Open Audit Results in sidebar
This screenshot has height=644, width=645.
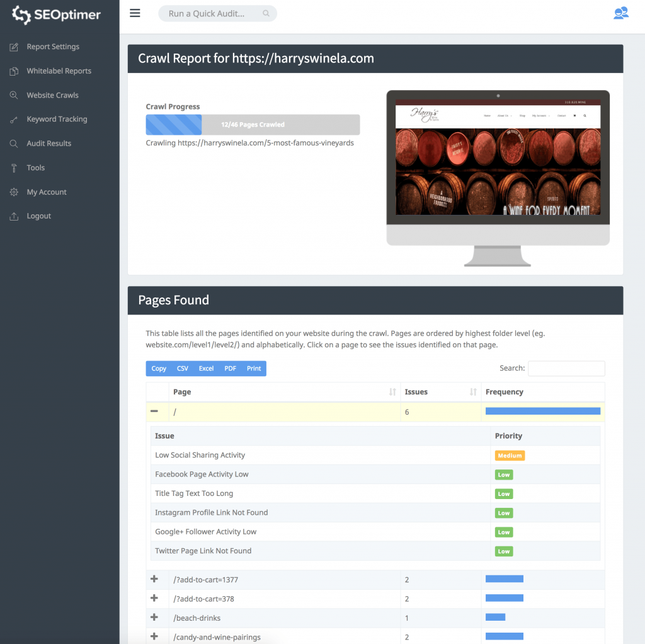point(49,144)
